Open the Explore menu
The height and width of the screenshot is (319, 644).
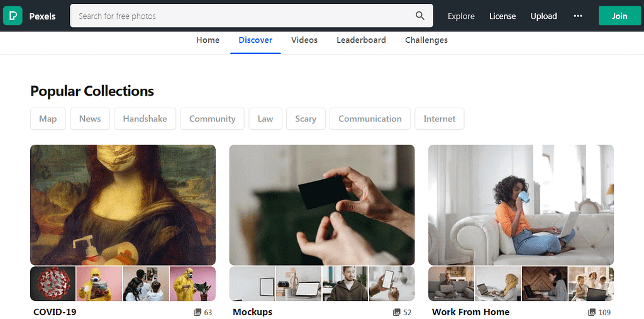click(x=461, y=16)
